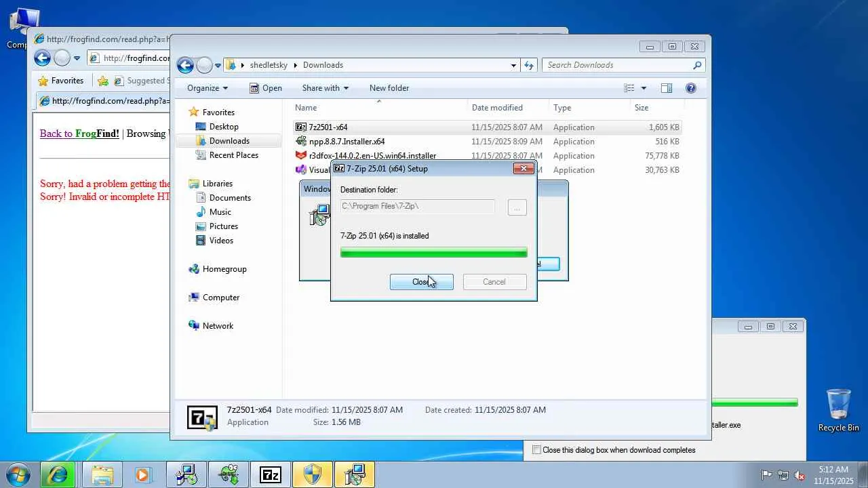Click the Internet Explorer forward button

click(62, 58)
